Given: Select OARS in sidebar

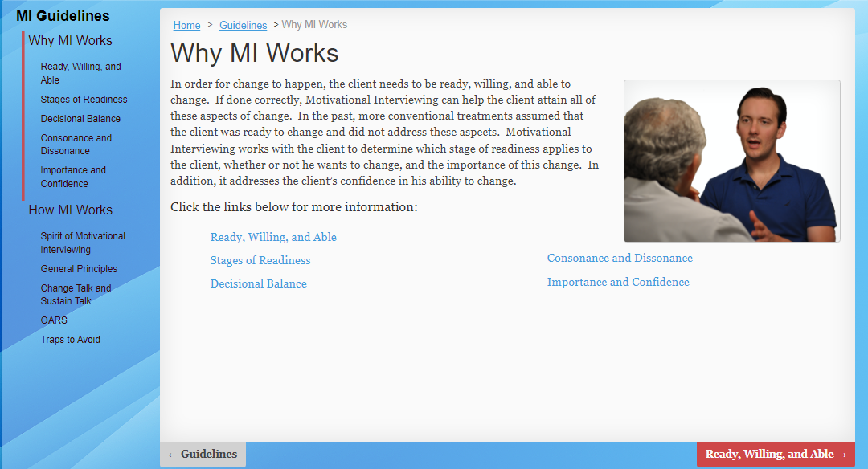Looking at the screenshot, I should pos(54,320).
